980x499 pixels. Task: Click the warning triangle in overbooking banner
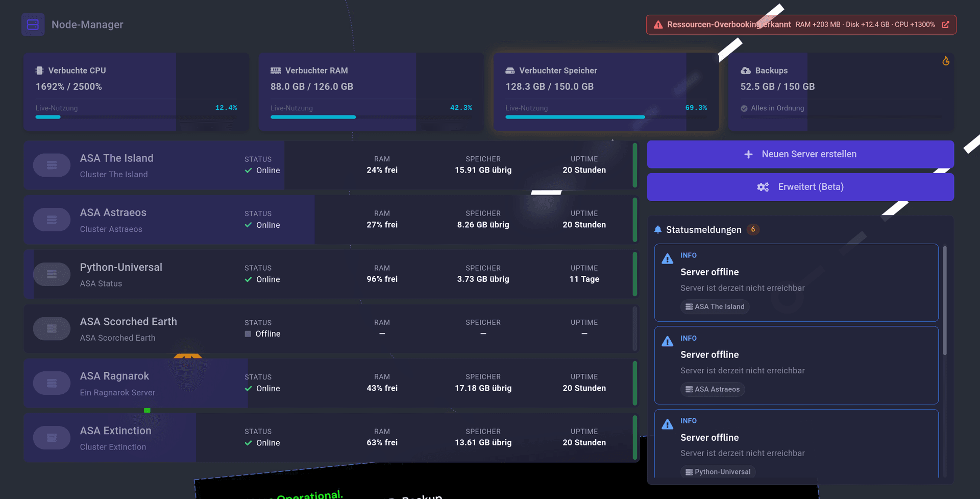(x=658, y=25)
